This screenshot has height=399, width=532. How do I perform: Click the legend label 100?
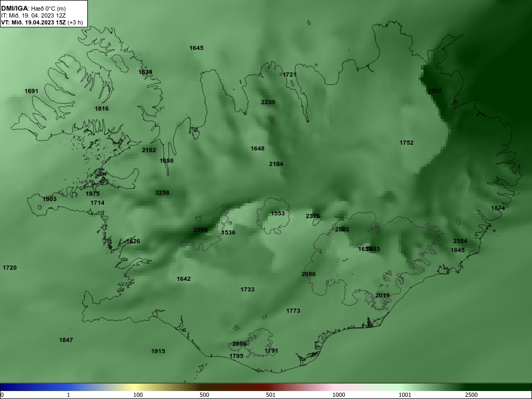[138, 395]
